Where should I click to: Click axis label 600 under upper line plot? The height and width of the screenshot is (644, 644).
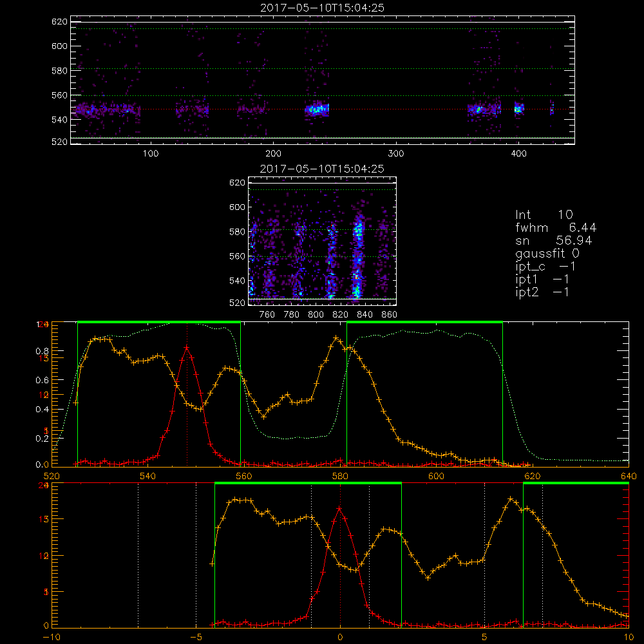pyautogui.click(x=436, y=476)
